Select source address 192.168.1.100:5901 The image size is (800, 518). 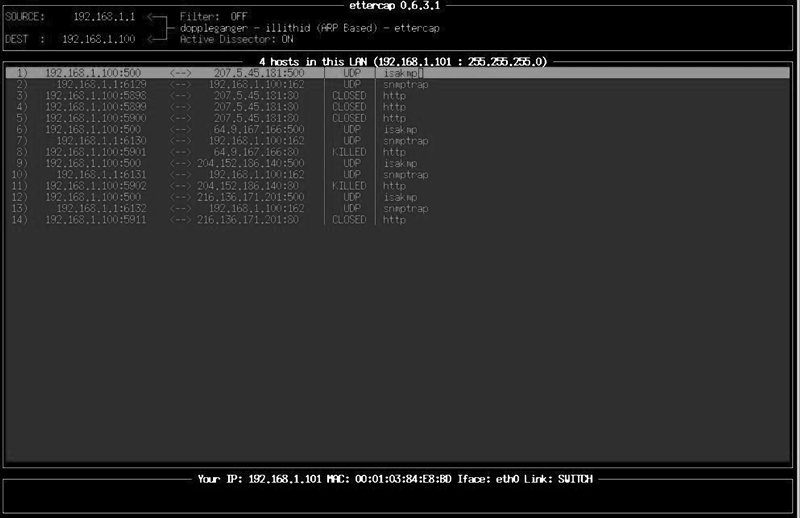click(x=96, y=152)
